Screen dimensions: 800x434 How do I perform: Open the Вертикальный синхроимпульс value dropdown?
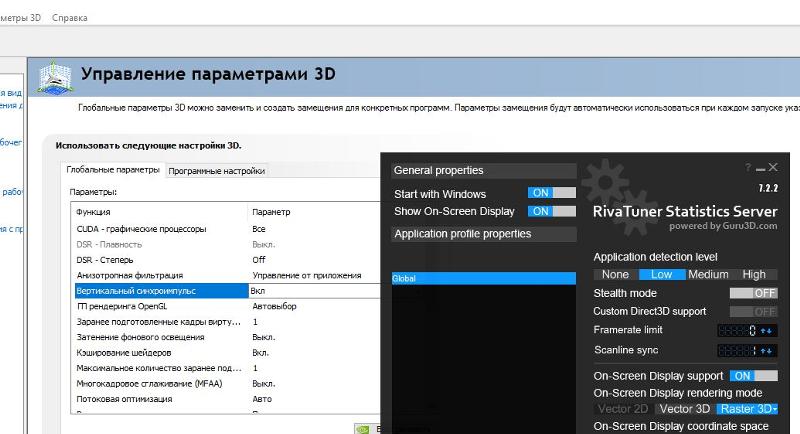(x=314, y=290)
